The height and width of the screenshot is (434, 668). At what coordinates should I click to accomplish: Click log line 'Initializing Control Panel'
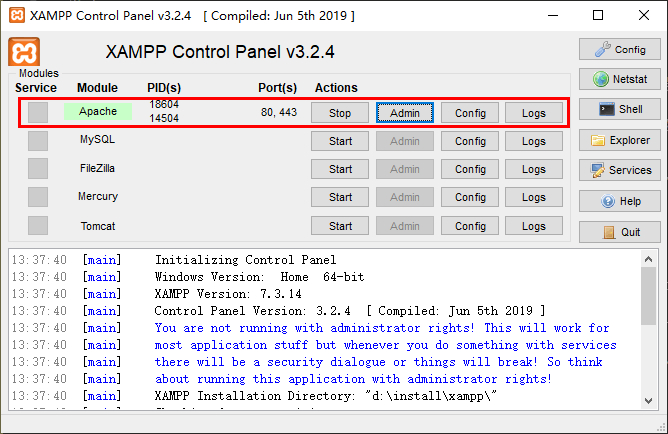click(245, 260)
